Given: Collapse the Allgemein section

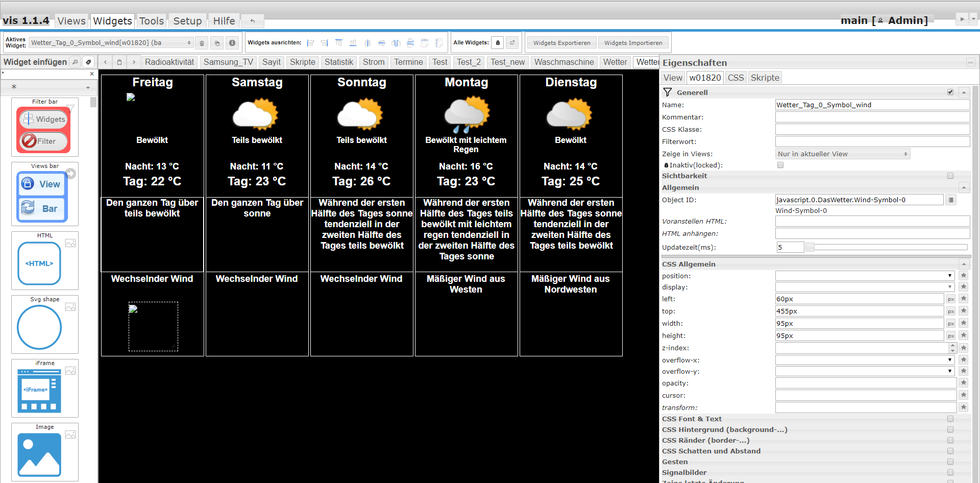Looking at the screenshot, I should click(x=964, y=187).
